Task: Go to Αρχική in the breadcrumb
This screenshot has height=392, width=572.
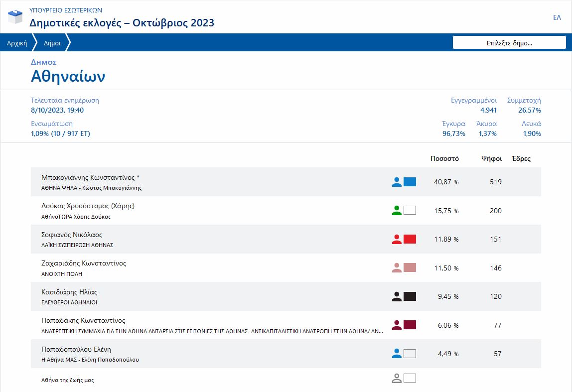Action: (17, 43)
